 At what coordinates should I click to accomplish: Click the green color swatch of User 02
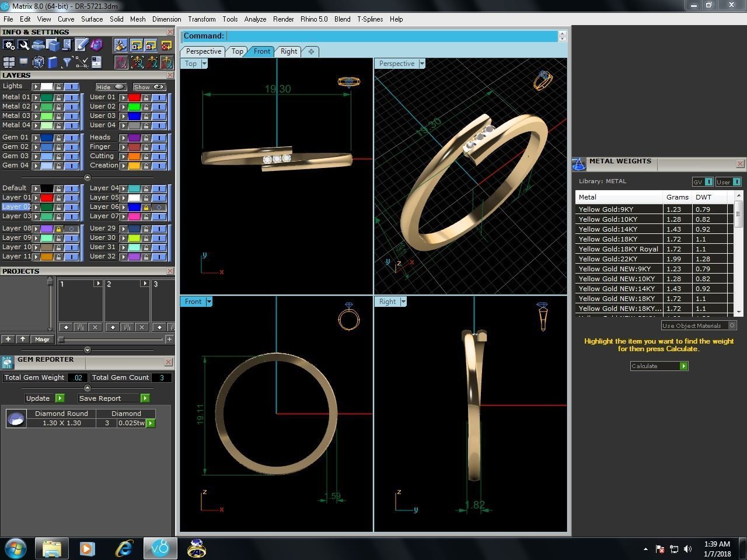point(134,107)
